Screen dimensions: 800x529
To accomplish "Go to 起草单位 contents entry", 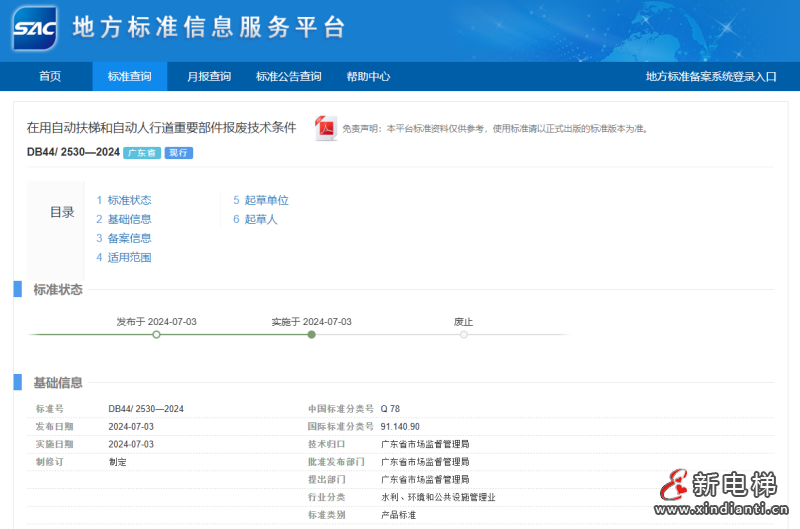I will tap(266, 200).
